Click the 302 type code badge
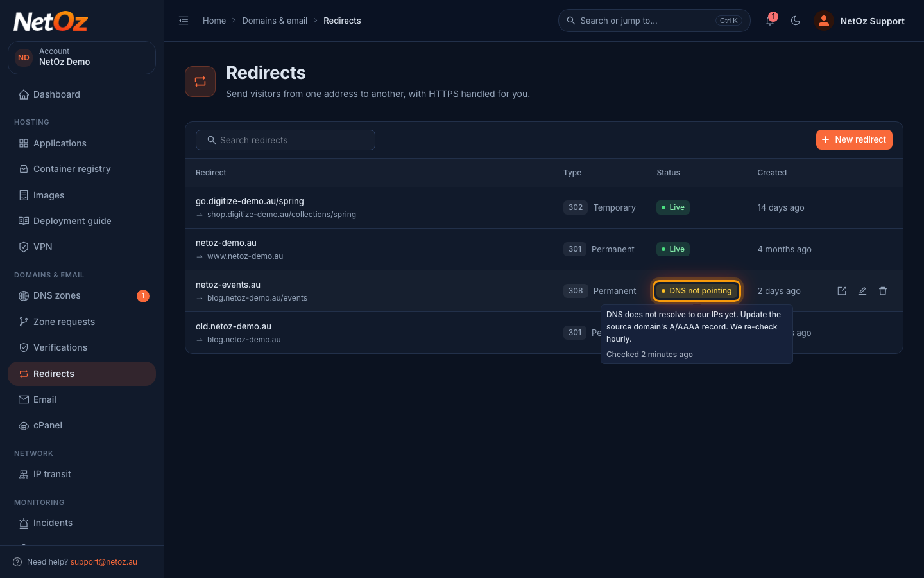 pos(576,207)
